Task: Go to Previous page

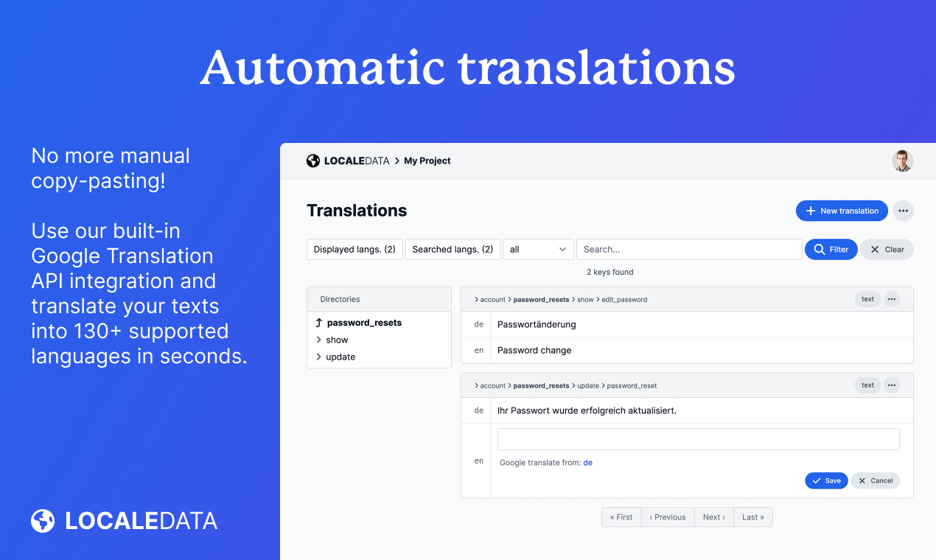Action: pyautogui.click(x=668, y=517)
